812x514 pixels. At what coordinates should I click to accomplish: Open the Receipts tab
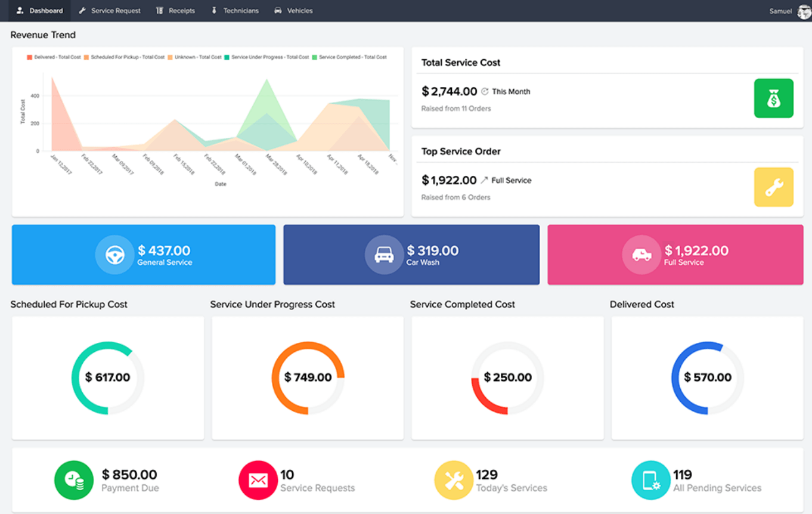pyautogui.click(x=176, y=11)
